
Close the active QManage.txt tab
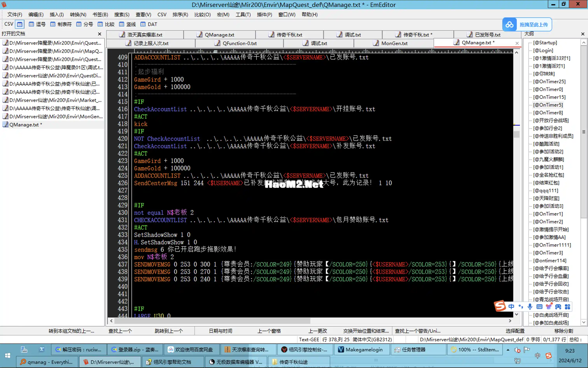517,43
